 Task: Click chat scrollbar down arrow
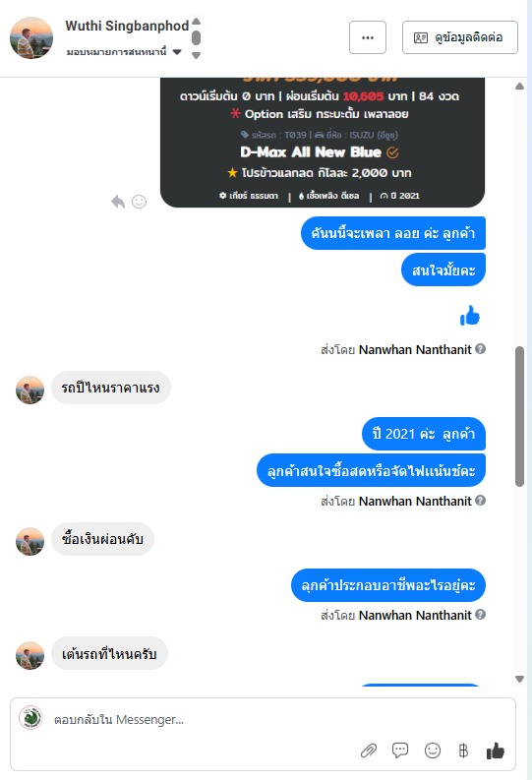[x=519, y=679]
